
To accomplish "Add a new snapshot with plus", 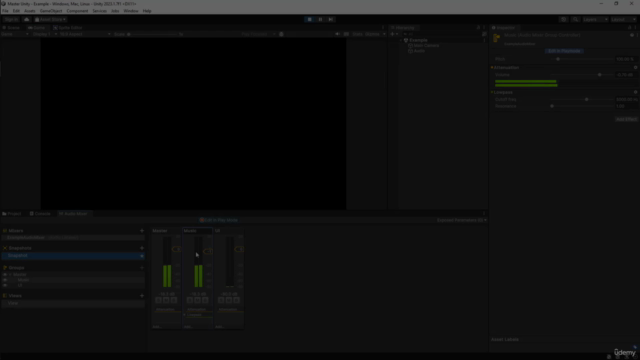I will click(142, 248).
